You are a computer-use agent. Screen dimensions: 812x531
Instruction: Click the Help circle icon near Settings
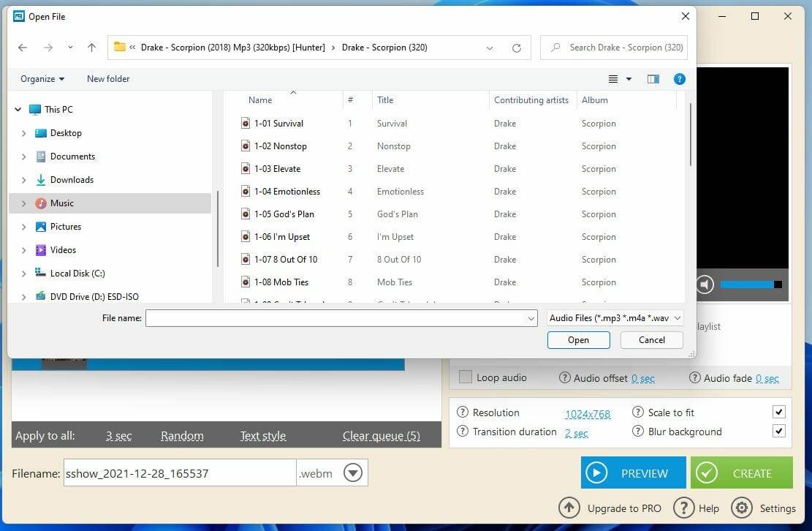pos(684,508)
